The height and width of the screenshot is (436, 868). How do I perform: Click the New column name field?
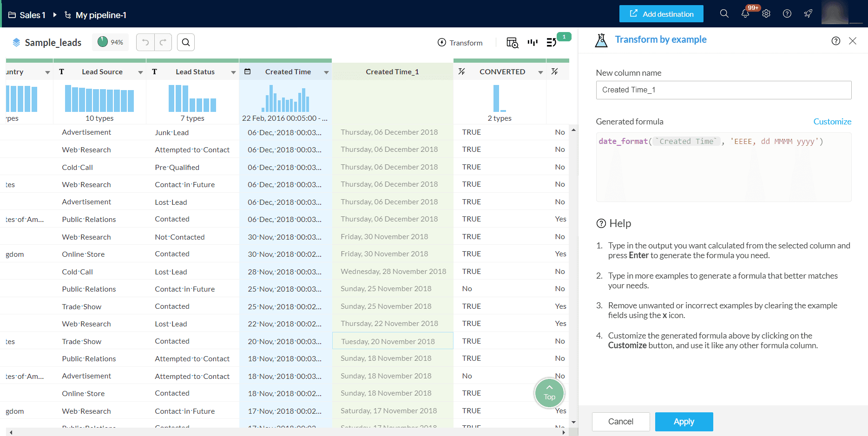click(x=723, y=90)
